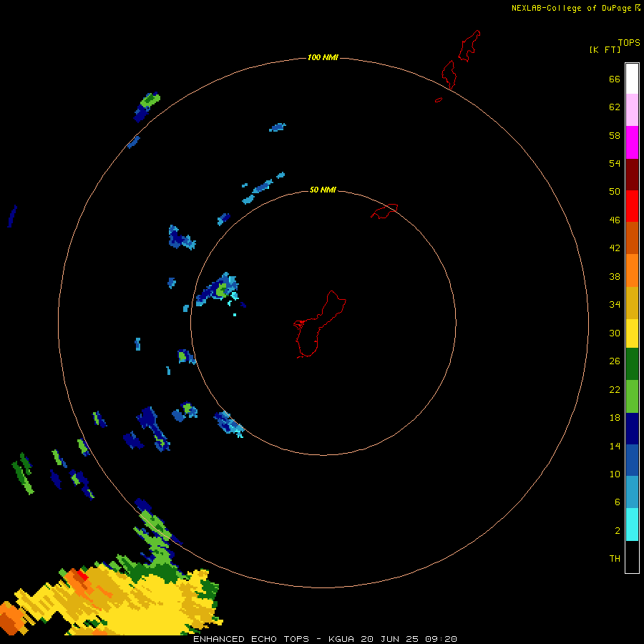Screen dimensions: 644x644
Task: Click the bright red echo pixel in the southwest storm
Action: (82, 575)
